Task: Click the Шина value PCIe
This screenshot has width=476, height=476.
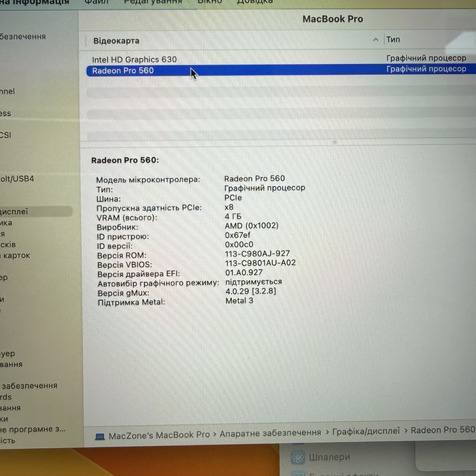Action: pyautogui.click(x=233, y=198)
